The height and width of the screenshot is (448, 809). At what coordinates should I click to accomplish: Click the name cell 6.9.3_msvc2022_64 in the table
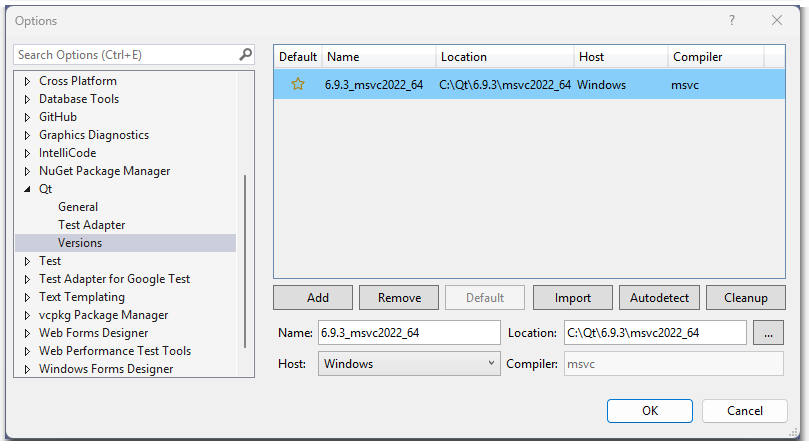coord(374,85)
